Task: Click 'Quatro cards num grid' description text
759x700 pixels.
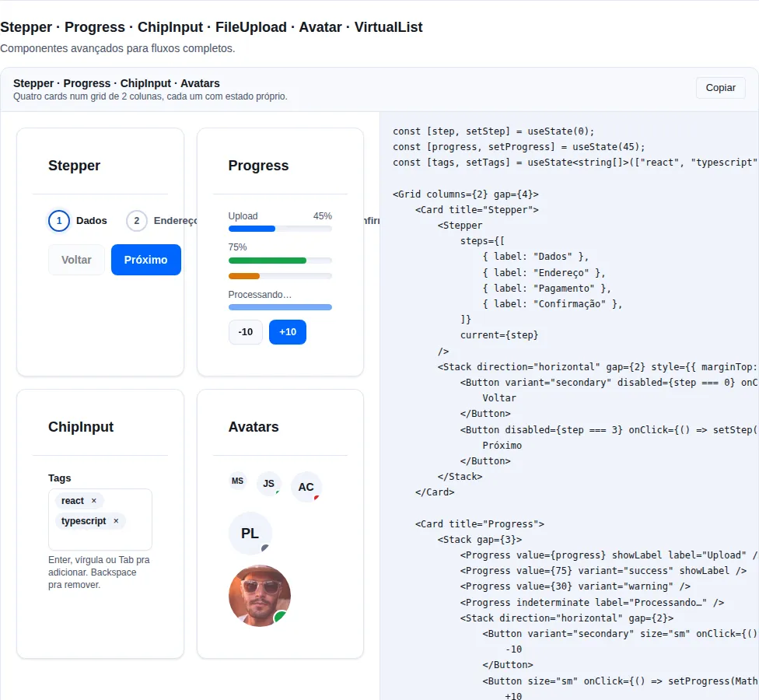Action: click(x=150, y=96)
